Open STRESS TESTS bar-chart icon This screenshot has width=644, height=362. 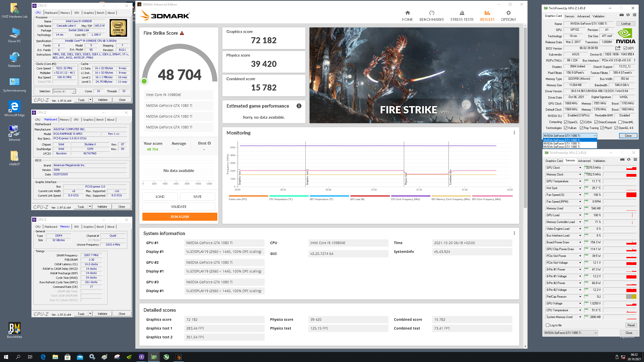point(462,13)
